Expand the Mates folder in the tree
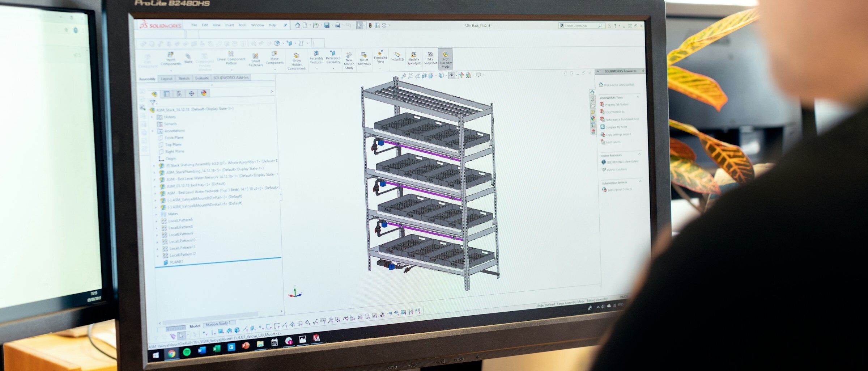Image resolution: width=868 pixels, height=371 pixels. pos(156,214)
